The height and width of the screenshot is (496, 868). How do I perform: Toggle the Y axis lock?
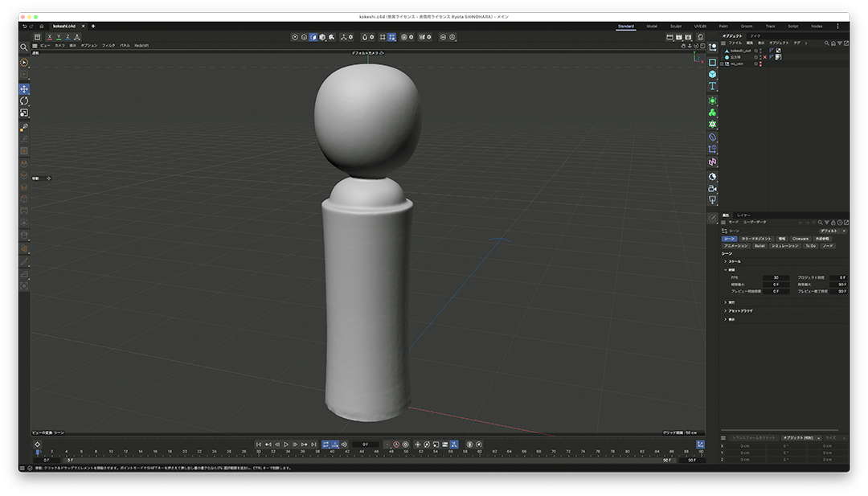click(x=59, y=37)
